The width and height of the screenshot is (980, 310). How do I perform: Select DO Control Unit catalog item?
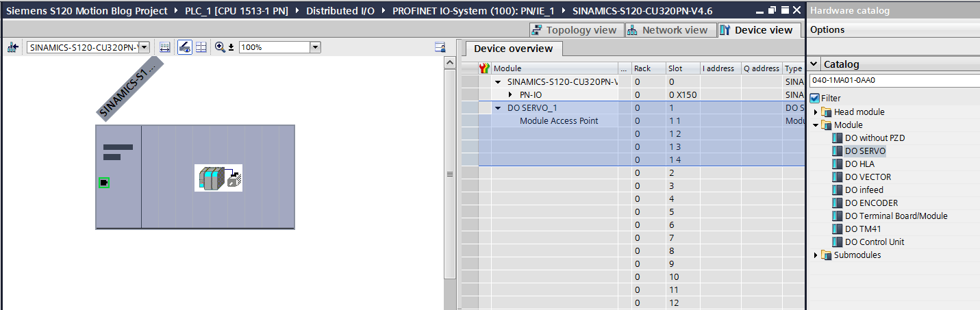[x=875, y=242]
